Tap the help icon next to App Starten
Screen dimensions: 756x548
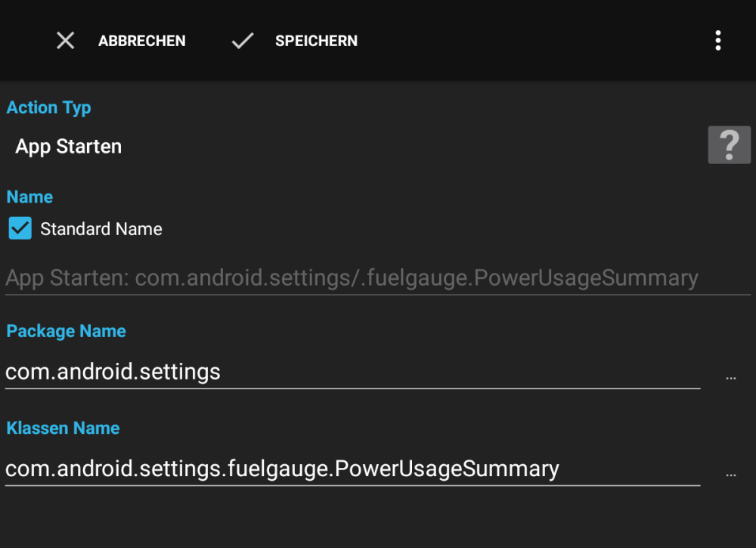729,144
